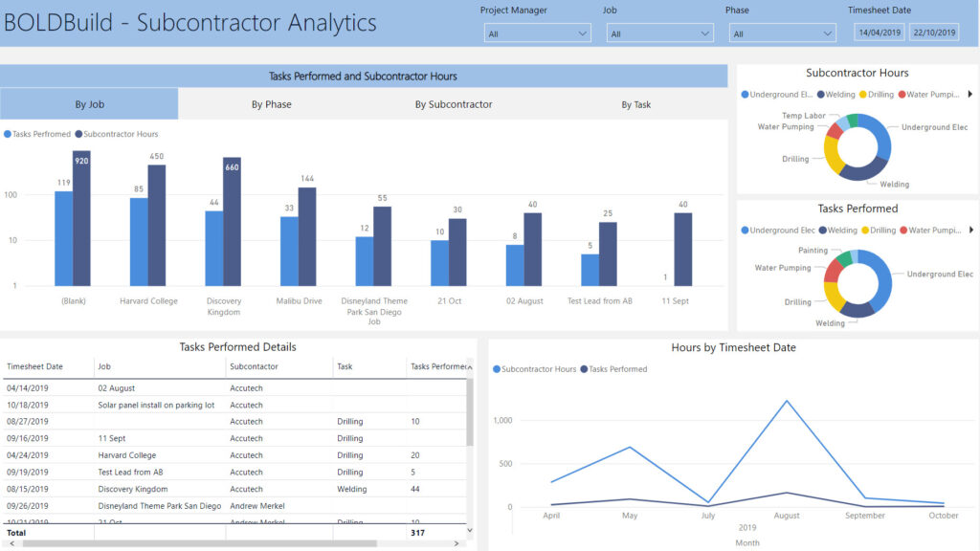Viewport: 980px width, 551px height.
Task: Select the Harvard College 450 hours bar
Action: (x=157, y=225)
